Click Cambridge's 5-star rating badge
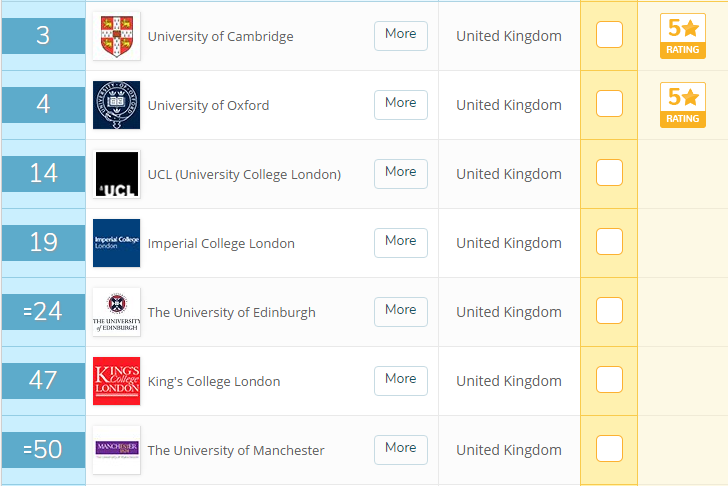This screenshot has height=486, width=728. [682, 36]
